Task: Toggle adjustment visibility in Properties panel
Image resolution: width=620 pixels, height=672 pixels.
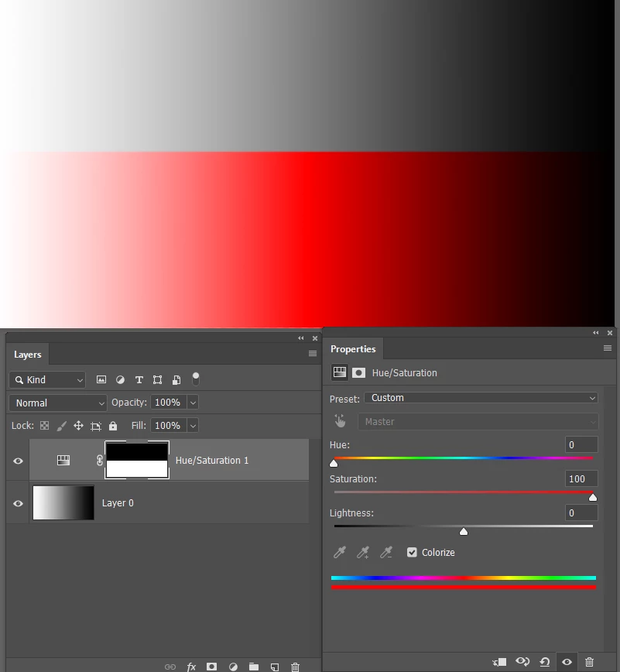Action: [x=567, y=662]
